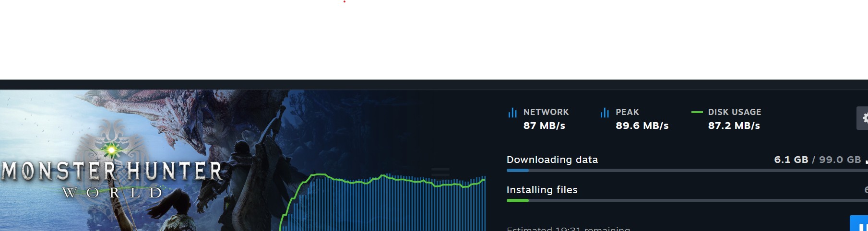Click the '87 MB/s' network value
The image size is (868, 231).
pos(544,126)
